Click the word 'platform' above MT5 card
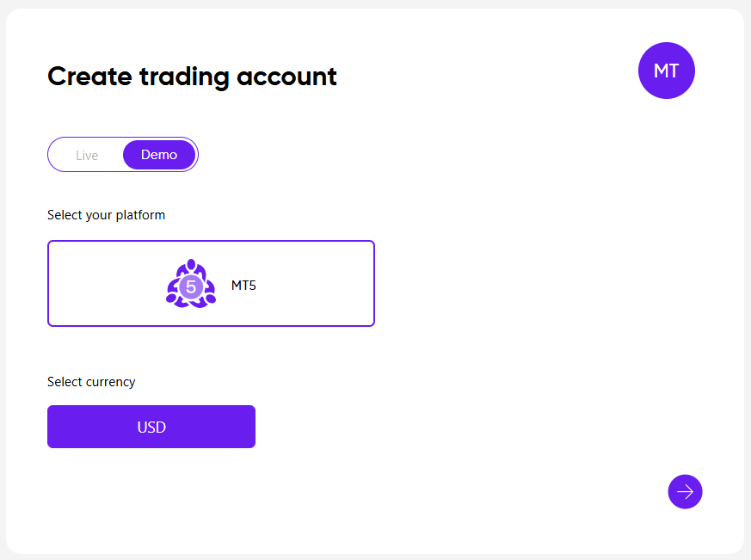 coord(140,215)
